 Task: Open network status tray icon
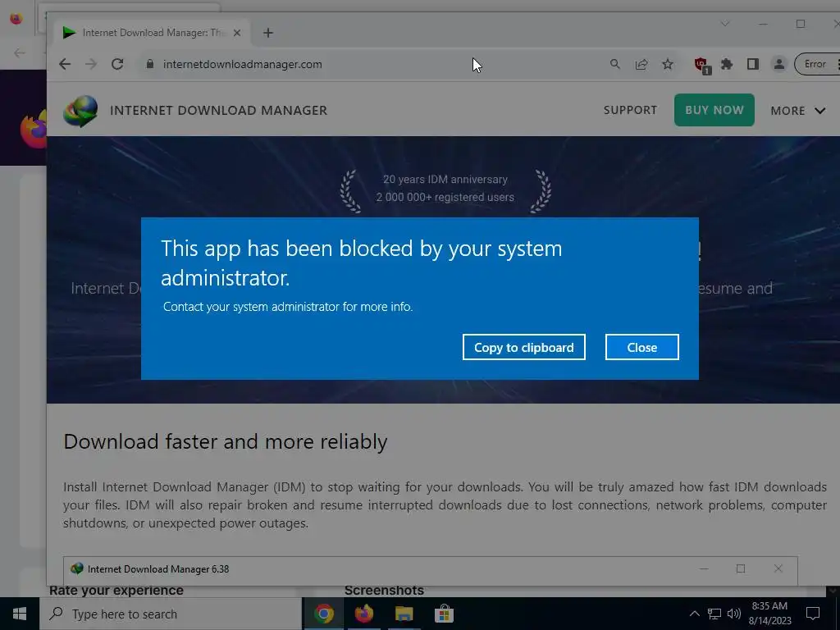pyautogui.click(x=714, y=614)
